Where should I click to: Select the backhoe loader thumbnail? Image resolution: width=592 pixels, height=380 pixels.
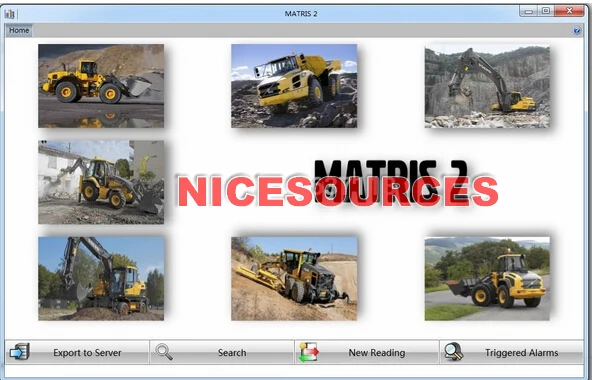coord(101,182)
